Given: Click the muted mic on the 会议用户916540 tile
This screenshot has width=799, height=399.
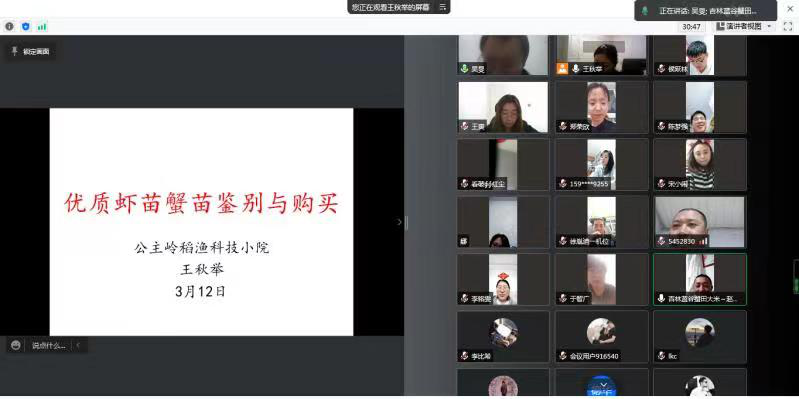Looking at the screenshot, I should (x=563, y=356).
